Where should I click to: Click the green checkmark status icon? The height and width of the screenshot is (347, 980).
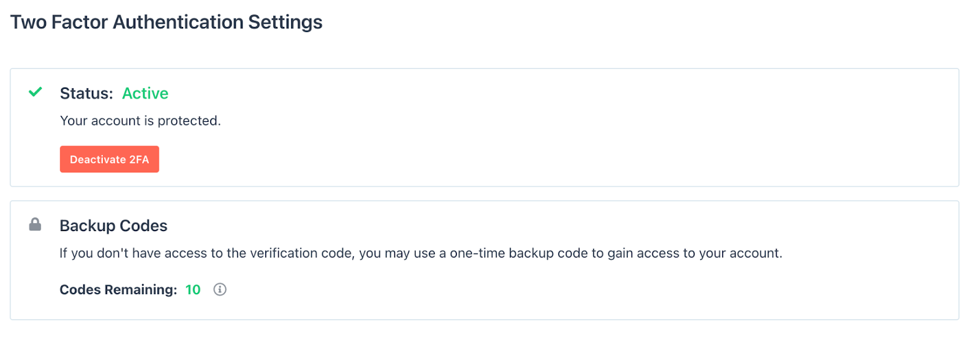coord(36,92)
